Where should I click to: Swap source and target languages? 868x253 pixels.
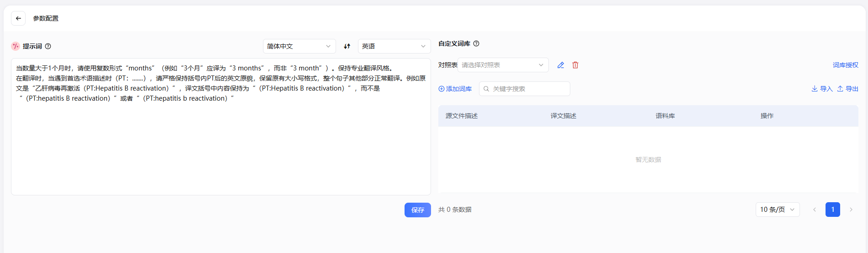(347, 46)
